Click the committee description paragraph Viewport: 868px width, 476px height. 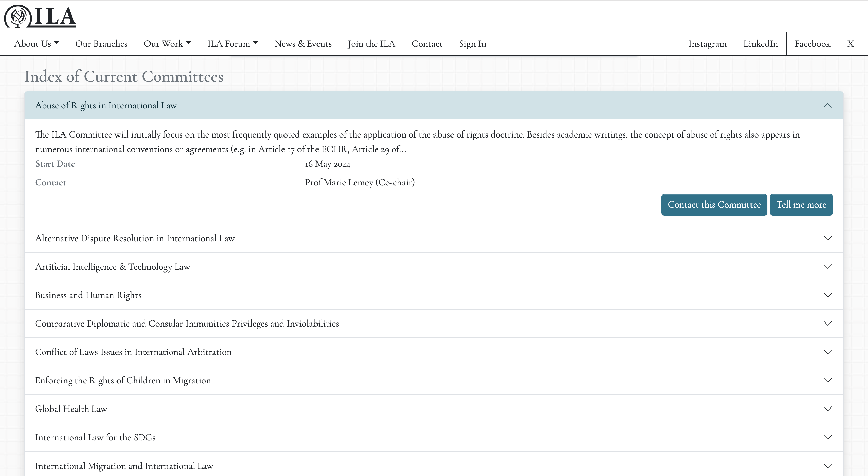click(x=417, y=142)
